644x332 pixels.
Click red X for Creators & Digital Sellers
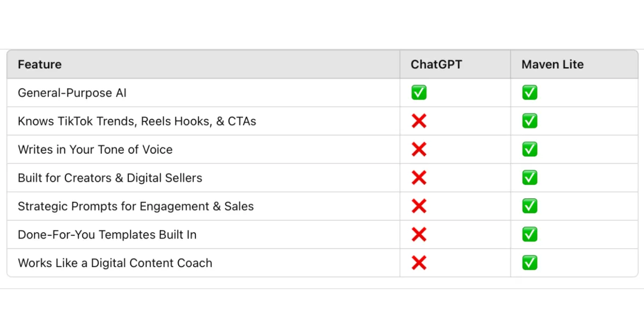[419, 178]
